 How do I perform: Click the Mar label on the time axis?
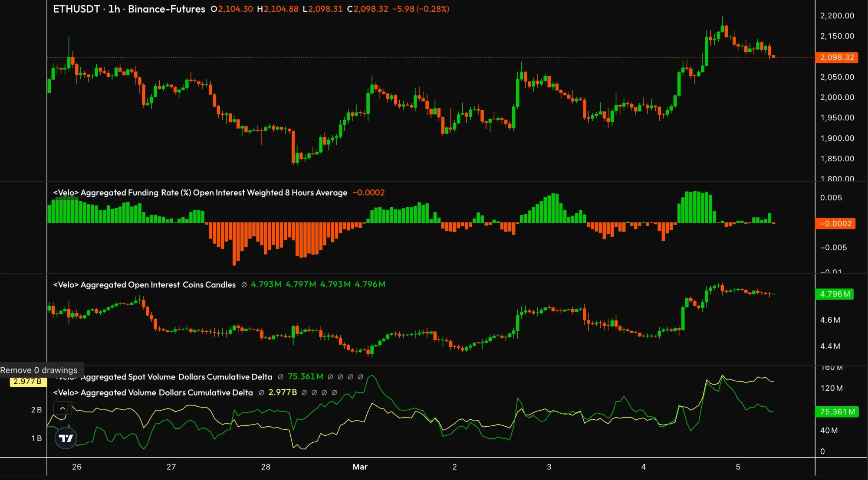click(360, 467)
